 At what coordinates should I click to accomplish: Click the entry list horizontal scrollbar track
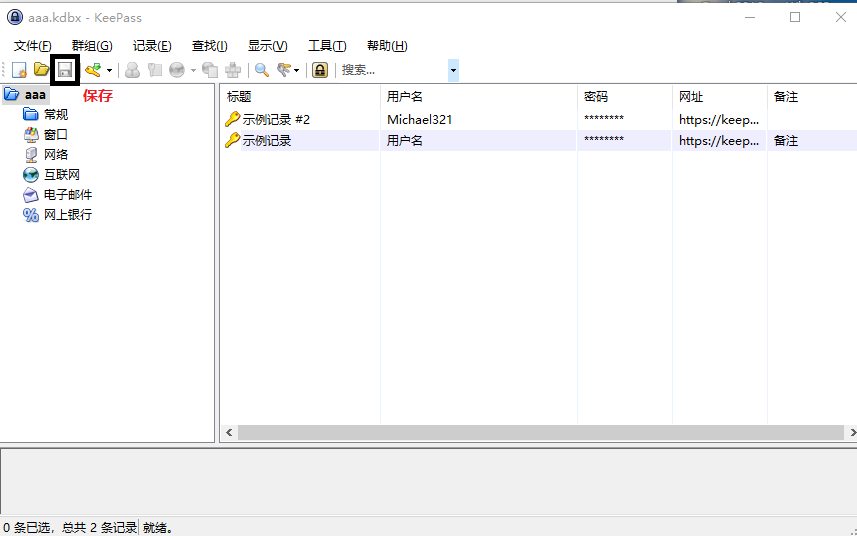(541, 433)
